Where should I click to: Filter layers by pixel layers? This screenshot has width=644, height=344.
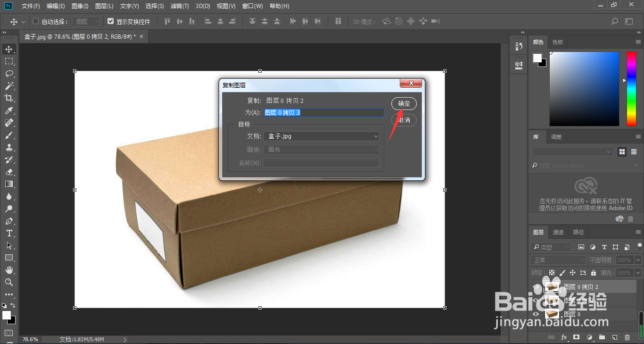[581, 247]
